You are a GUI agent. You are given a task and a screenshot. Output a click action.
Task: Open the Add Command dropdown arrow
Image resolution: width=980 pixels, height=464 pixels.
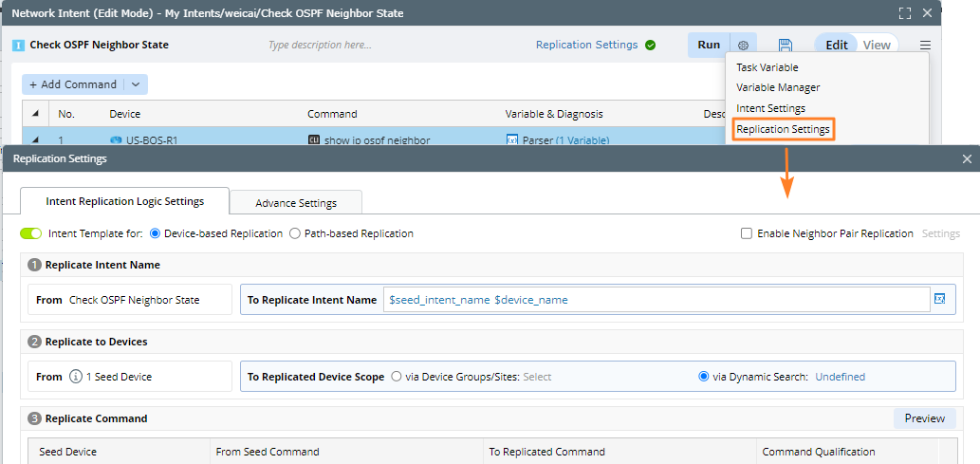pyautogui.click(x=135, y=84)
